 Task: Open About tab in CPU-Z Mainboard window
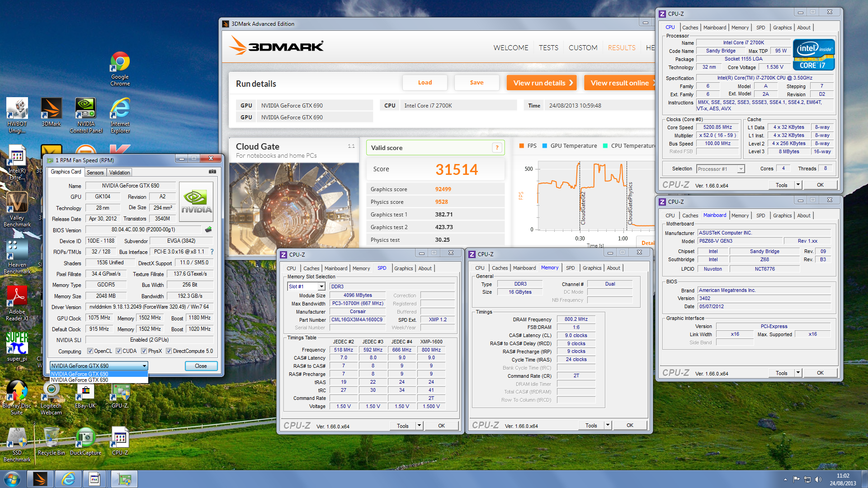(803, 216)
